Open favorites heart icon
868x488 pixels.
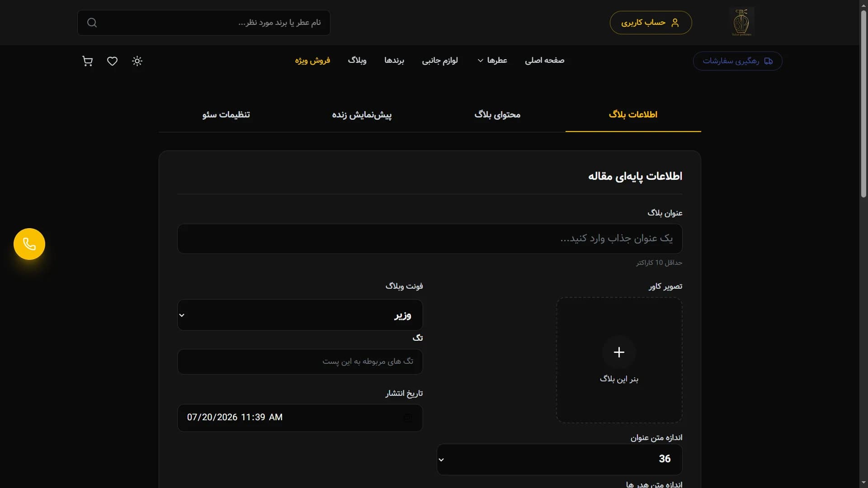coord(112,61)
